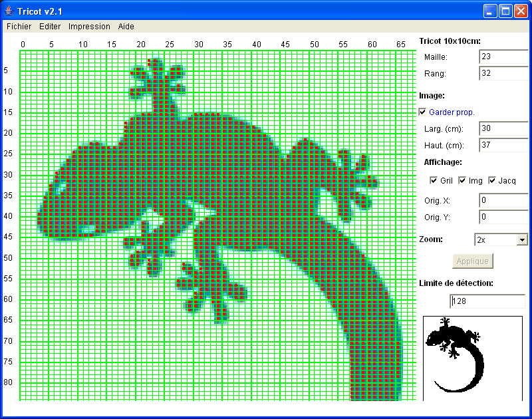The image size is (532, 419).
Task: Click the Image heading text
Action: 432,96
